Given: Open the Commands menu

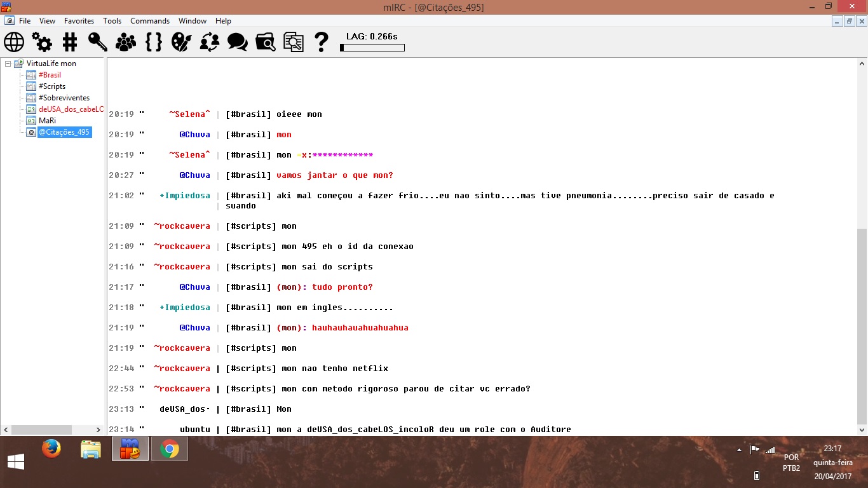Looking at the screenshot, I should 150,21.
